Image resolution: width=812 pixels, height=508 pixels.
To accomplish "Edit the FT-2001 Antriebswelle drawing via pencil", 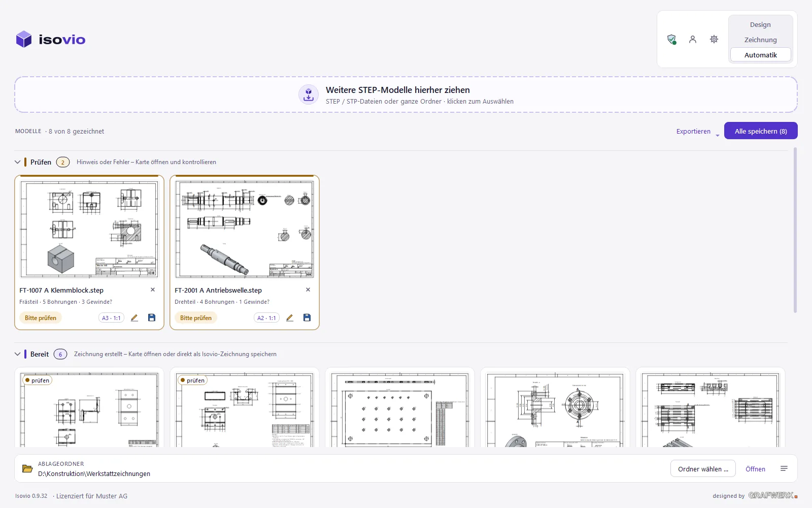I will pos(290,317).
